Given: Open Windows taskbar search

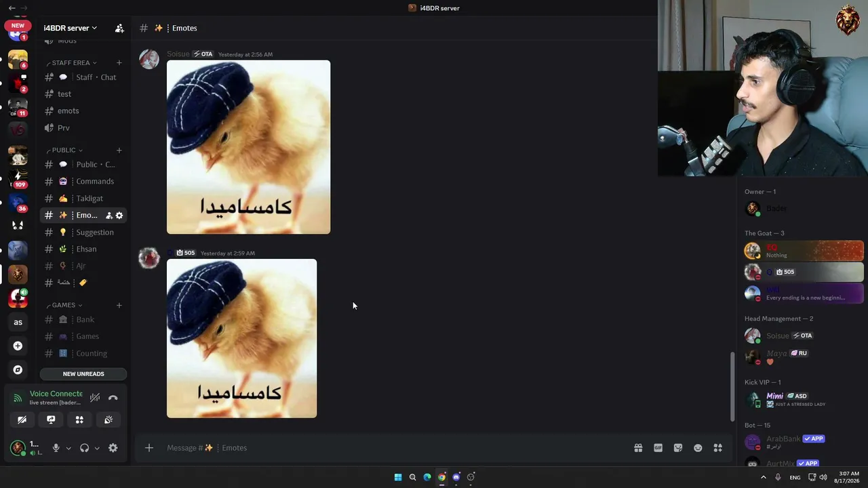Looking at the screenshot, I should pyautogui.click(x=412, y=477).
